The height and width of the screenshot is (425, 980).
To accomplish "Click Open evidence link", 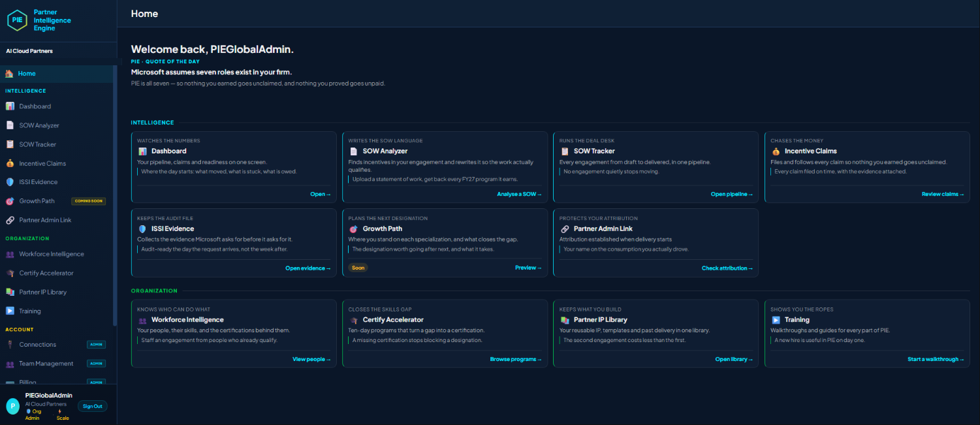I will [x=308, y=268].
